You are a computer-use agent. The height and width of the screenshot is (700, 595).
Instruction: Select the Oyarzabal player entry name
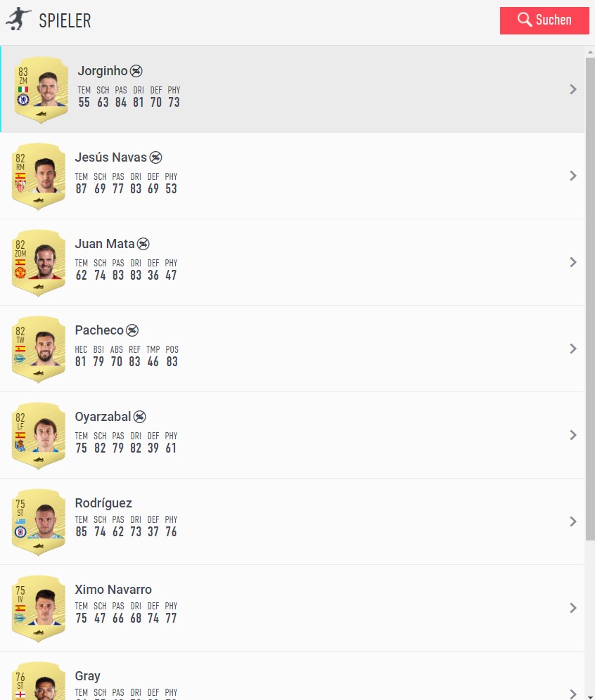click(103, 417)
